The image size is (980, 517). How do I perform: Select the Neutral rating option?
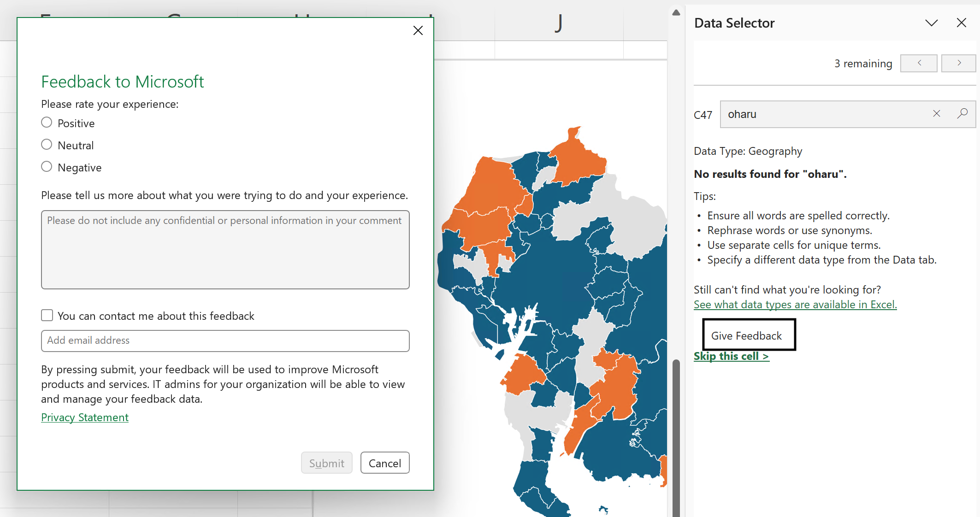click(47, 145)
